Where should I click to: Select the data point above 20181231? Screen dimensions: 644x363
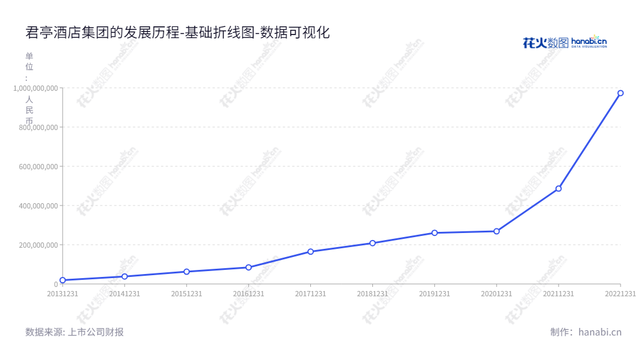[x=372, y=242]
